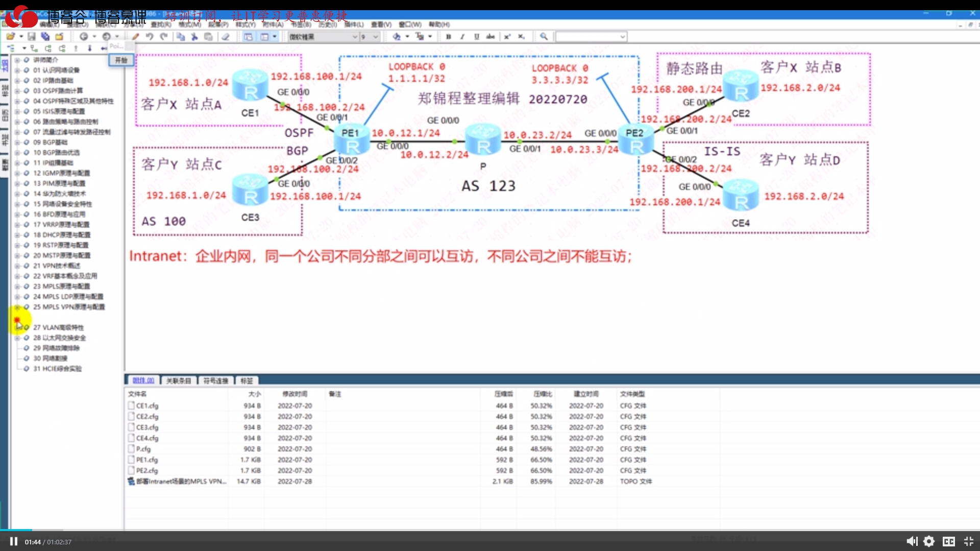
Task: Click the 开始 button
Action: click(x=121, y=60)
